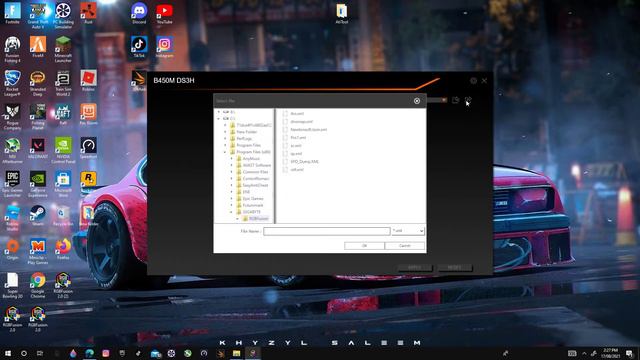Open the Google Chrome desktop shortcut
This screenshot has width=640, height=360.
(x=38, y=285)
